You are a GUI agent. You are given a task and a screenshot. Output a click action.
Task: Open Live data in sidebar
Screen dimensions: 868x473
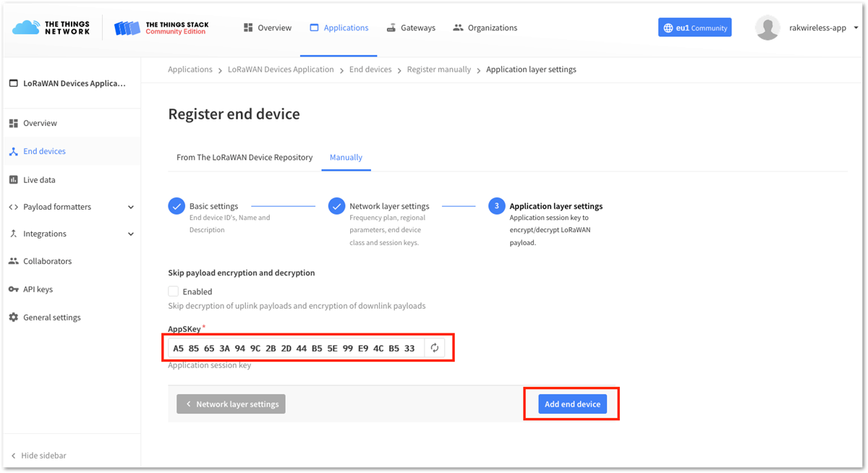click(x=71, y=179)
